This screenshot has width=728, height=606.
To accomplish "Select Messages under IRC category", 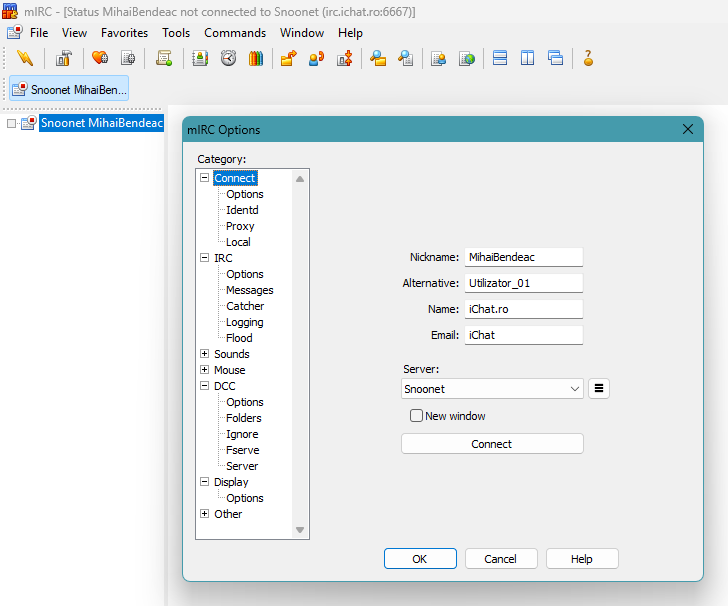I will tap(250, 290).
